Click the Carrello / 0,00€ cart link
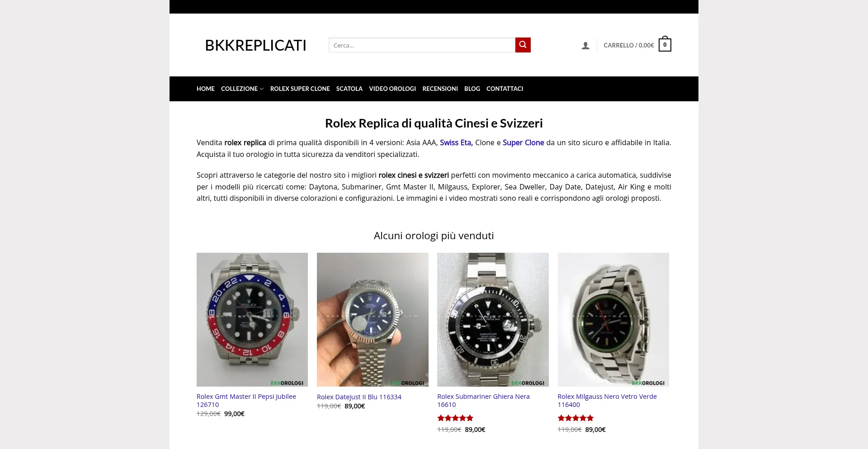This screenshot has width=868, height=449. 628,45
